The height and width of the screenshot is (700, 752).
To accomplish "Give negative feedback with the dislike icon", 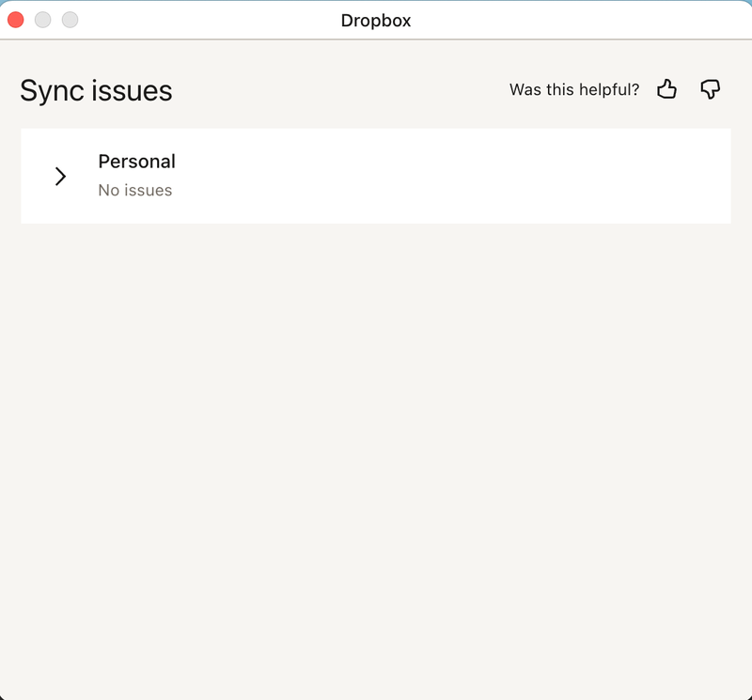I will coord(710,89).
